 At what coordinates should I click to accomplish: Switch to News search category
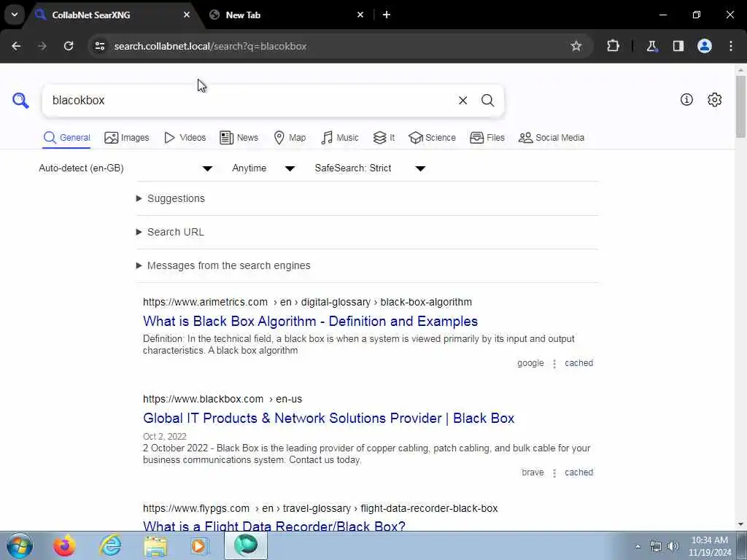tap(239, 138)
